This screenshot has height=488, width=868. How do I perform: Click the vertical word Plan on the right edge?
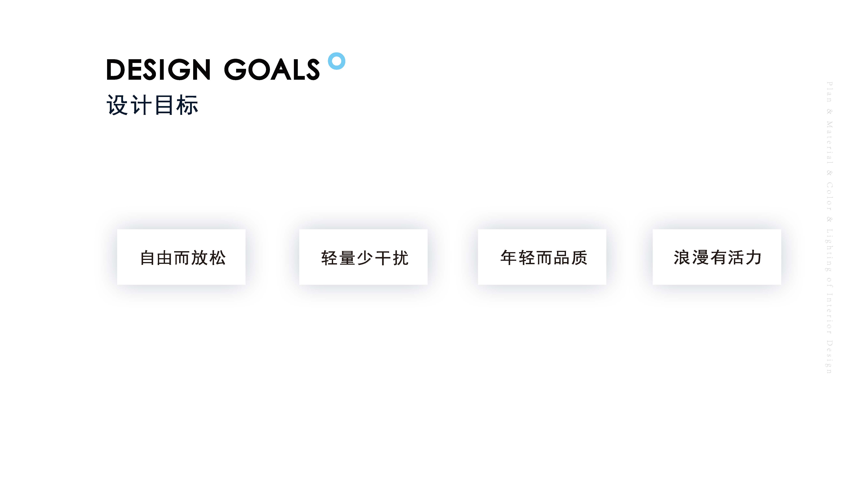829,92
